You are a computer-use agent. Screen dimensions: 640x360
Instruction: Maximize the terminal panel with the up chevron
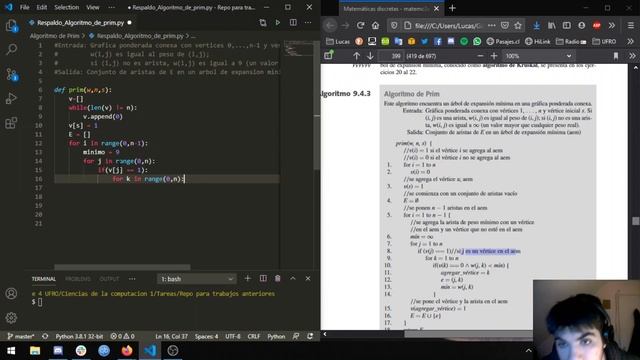click(293, 278)
